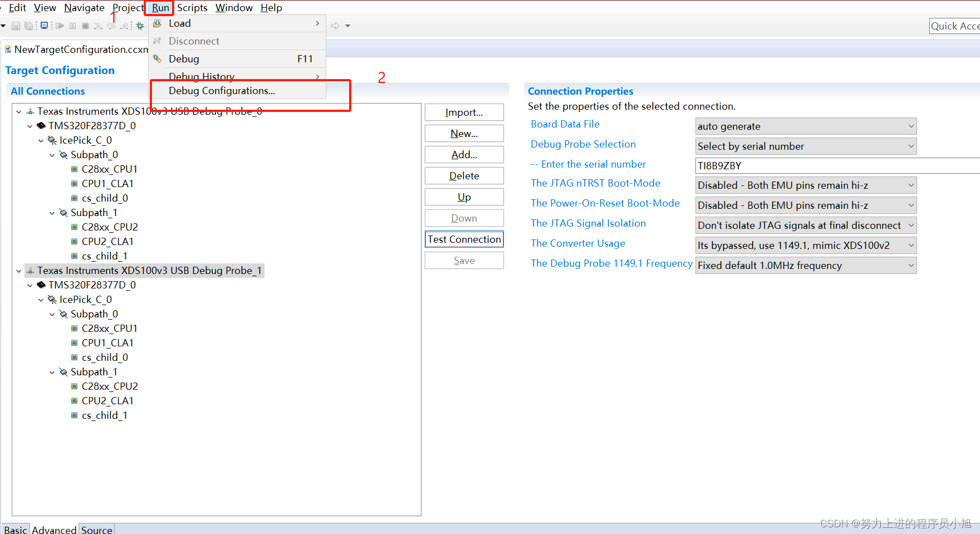Open the Window menu
Viewport: 980px width, 534px height.
click(x=234, y=8)
